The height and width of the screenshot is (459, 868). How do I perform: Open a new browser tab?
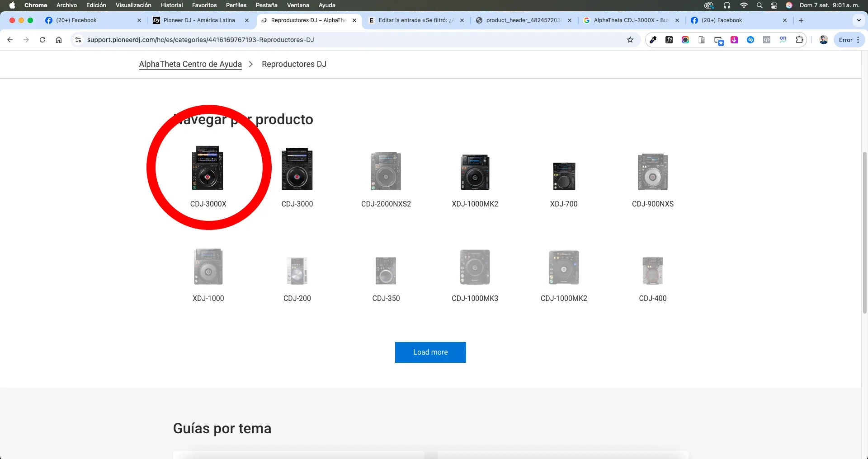point(801,20)
